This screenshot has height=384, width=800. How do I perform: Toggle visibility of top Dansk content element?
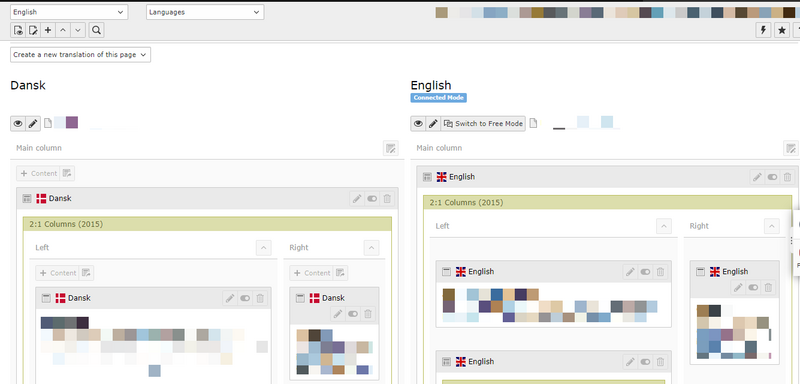372,198
